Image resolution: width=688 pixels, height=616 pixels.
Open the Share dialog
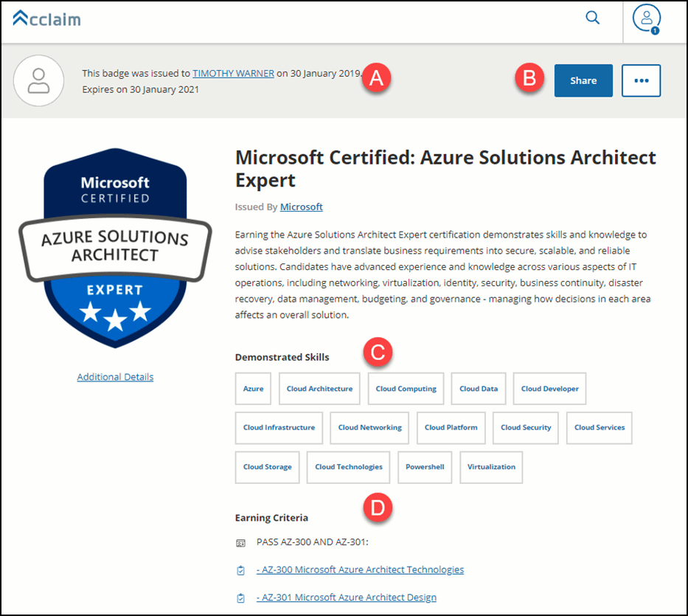pyautogui.click(x=583, y=80)
